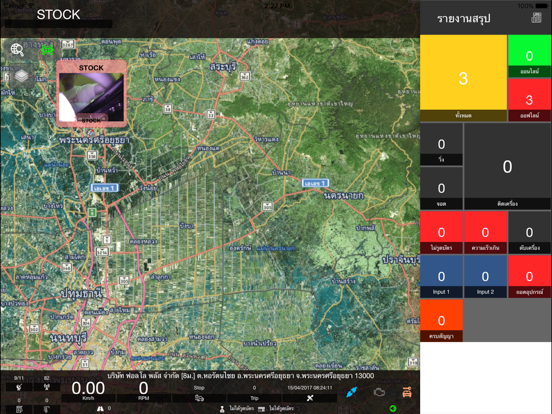
Task: Tap the GPS satellite signal icon
Action: tap(19, 388)
